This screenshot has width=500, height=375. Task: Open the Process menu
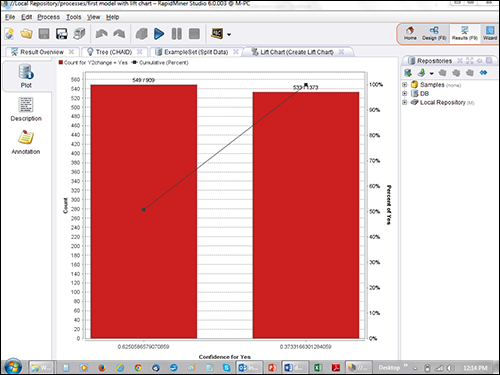coord(49,17)
